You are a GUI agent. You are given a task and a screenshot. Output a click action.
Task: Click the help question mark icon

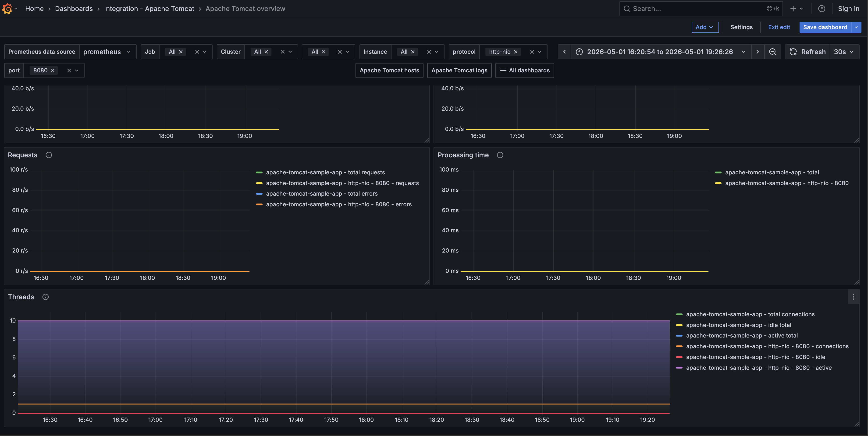pos(822,9)
